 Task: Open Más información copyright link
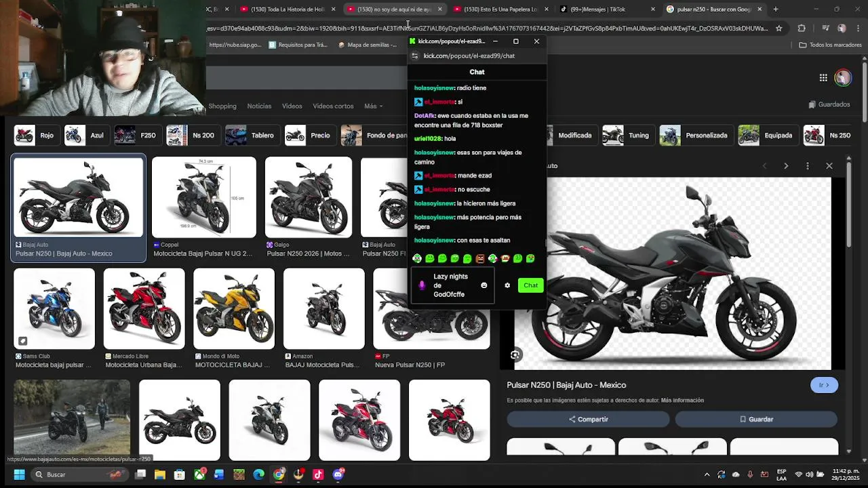(x=682, y=401)
